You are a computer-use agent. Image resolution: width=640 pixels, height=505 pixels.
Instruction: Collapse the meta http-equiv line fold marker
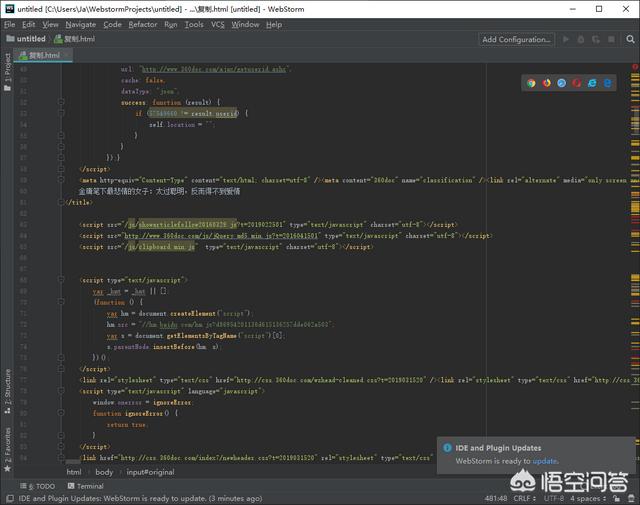pos(61,180)
